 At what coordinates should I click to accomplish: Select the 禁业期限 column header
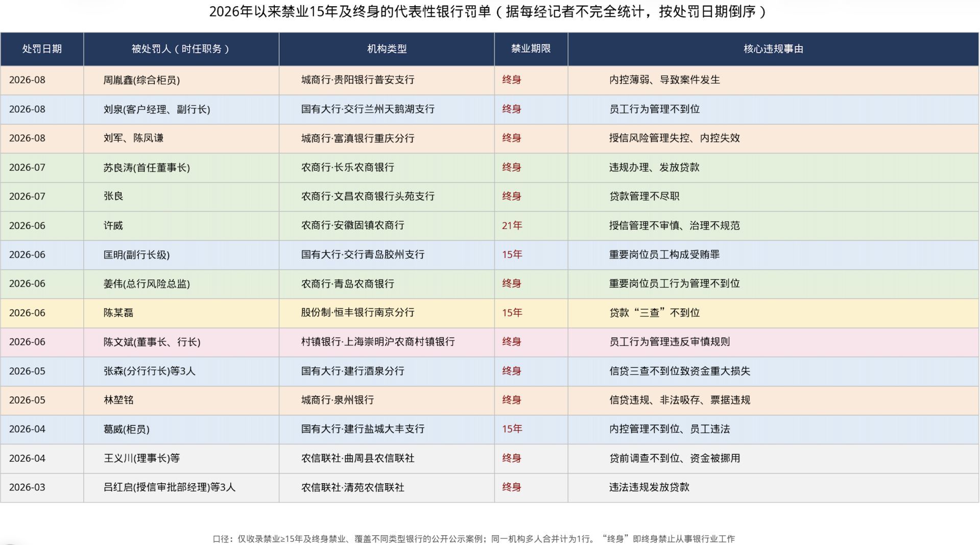click(531, 49)
